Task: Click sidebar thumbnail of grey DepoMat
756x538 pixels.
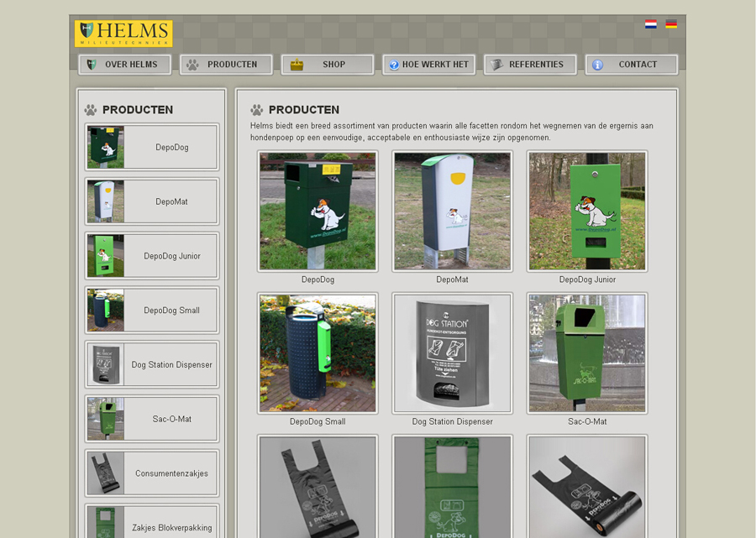Action: pyautogui.click(x=106, y=201)
